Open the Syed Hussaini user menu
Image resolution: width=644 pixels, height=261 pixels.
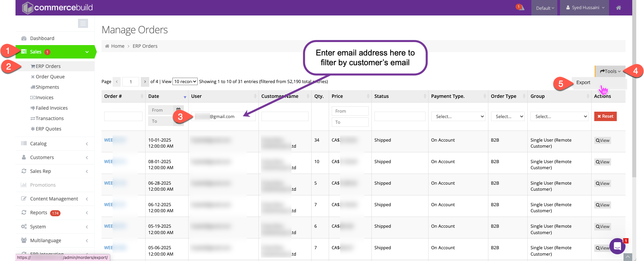pos(585,8)
